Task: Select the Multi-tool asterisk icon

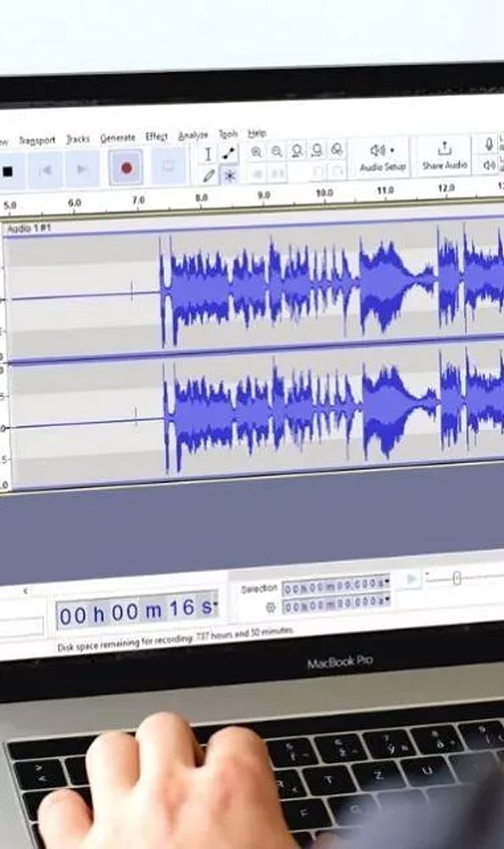Action: (230, 176)
